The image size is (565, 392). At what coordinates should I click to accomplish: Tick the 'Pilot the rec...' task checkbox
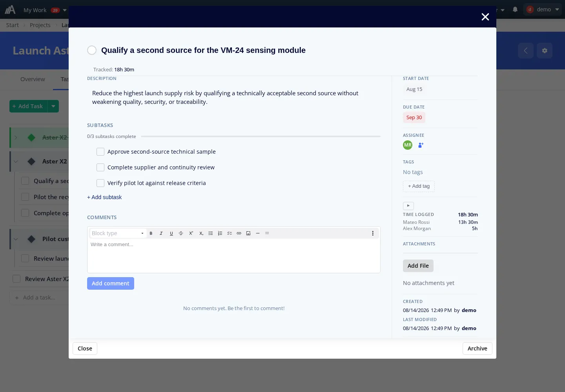click(25, 197)
